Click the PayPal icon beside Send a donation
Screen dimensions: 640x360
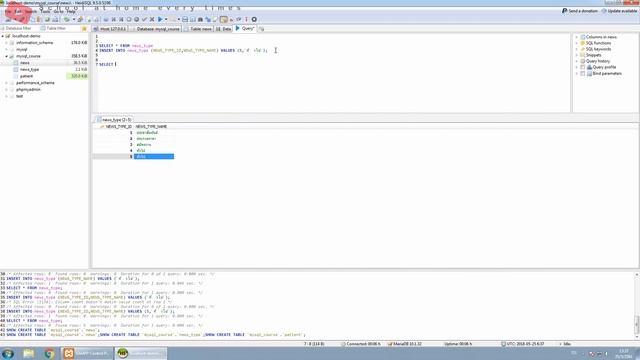coord(564,11)
